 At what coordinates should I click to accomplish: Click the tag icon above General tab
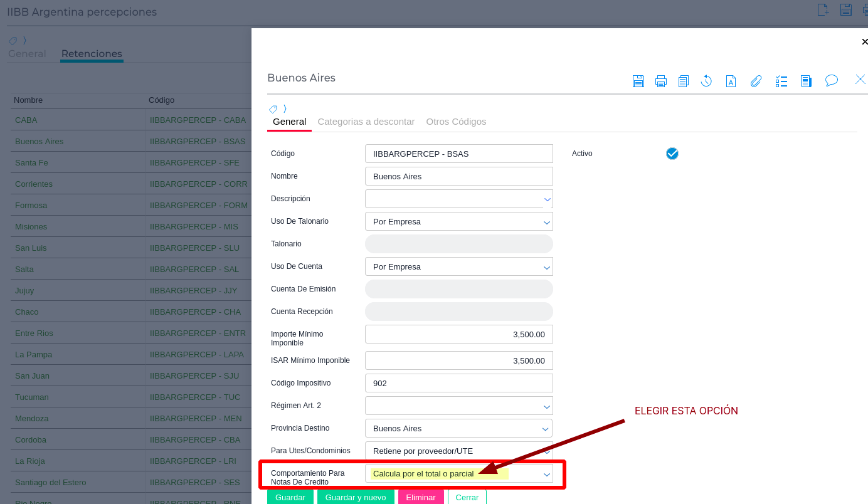(x=273, y=109)
